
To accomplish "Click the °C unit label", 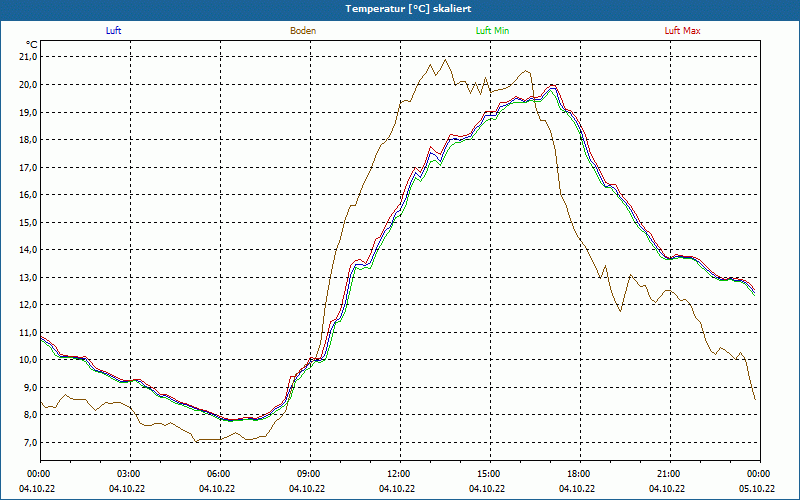I will (32, 45).
